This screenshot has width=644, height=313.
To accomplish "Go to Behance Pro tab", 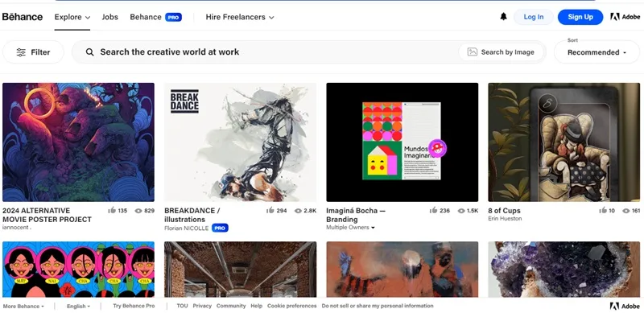I will (155, 17).
